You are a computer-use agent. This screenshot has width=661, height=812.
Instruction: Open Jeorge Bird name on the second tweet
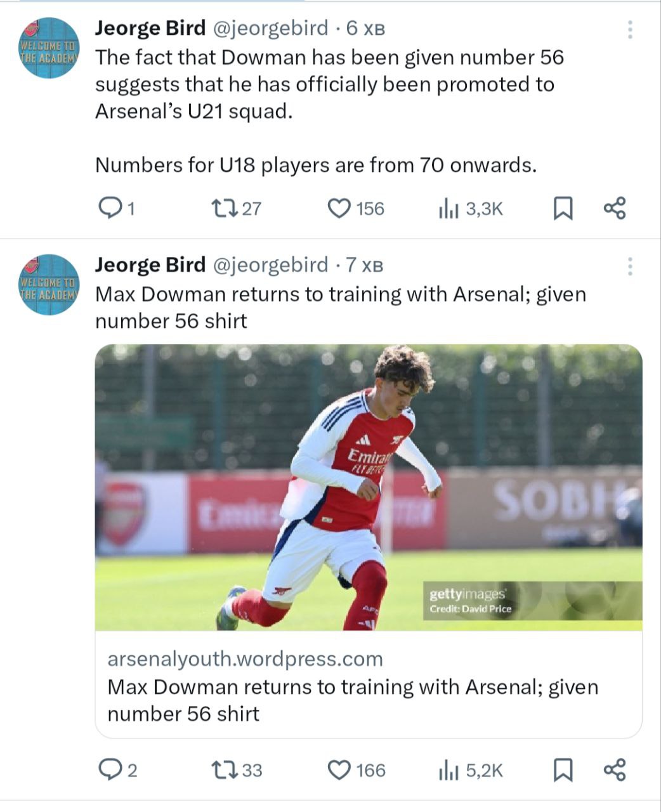(150, 265)
